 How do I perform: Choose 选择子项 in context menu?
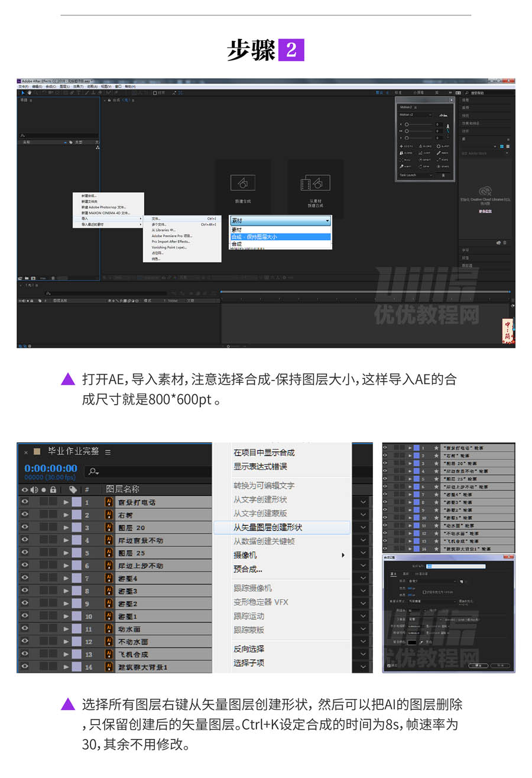[x=249, y=663]
